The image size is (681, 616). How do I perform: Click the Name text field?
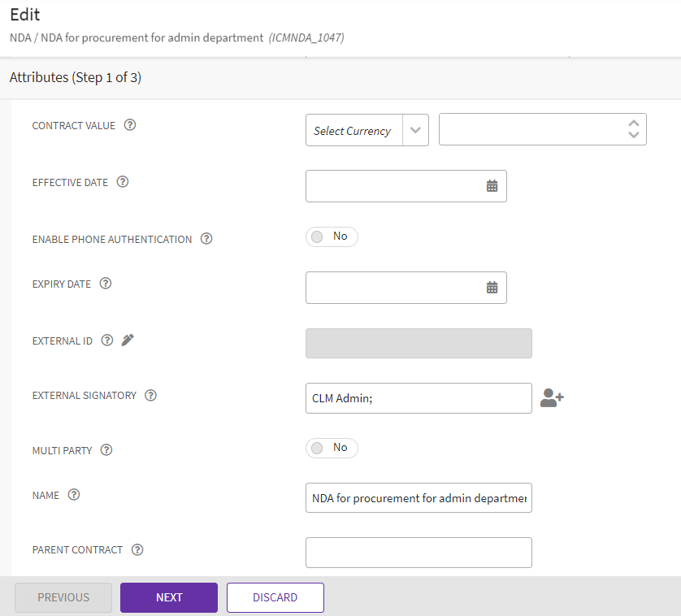(419, 498)
